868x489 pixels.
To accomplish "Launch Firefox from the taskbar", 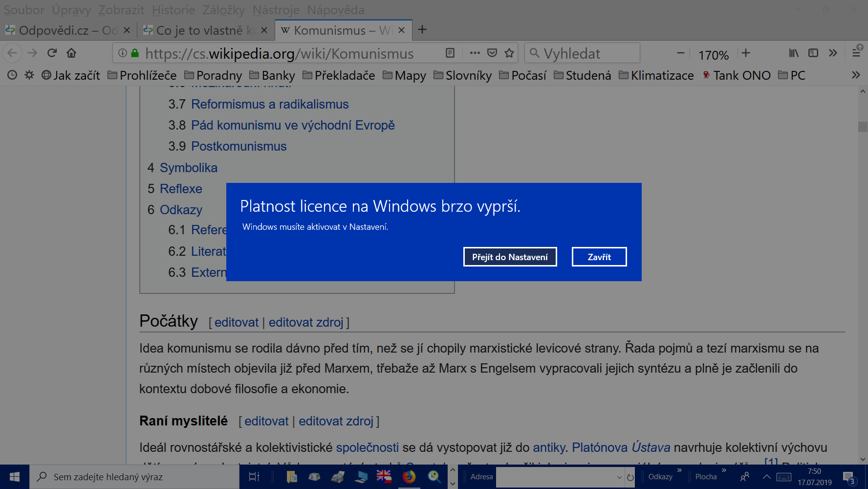I will [x=409, y=477].
